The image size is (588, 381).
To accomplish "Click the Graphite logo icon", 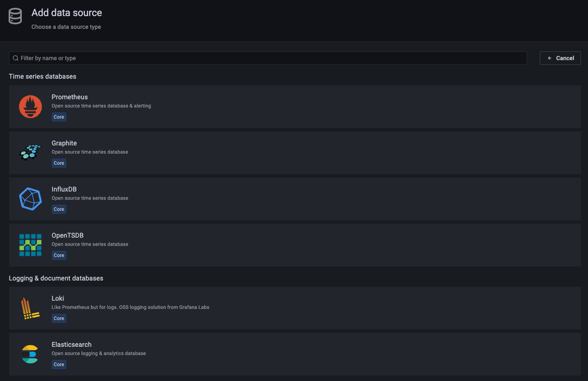I will 30,152.
